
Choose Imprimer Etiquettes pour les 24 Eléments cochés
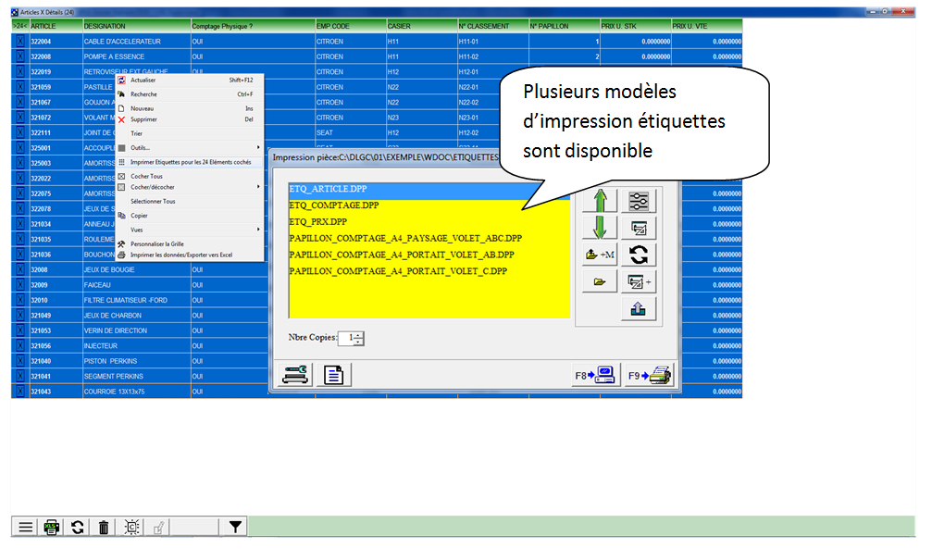coord(190,162)
